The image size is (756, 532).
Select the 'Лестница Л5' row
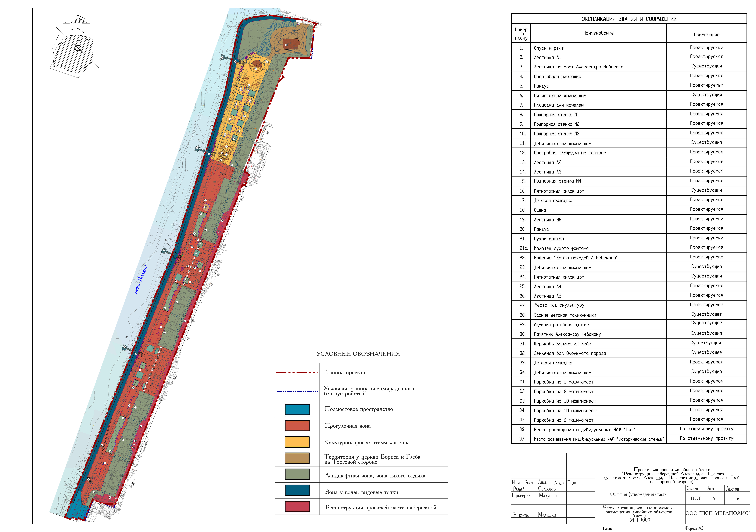pos(629,296)
